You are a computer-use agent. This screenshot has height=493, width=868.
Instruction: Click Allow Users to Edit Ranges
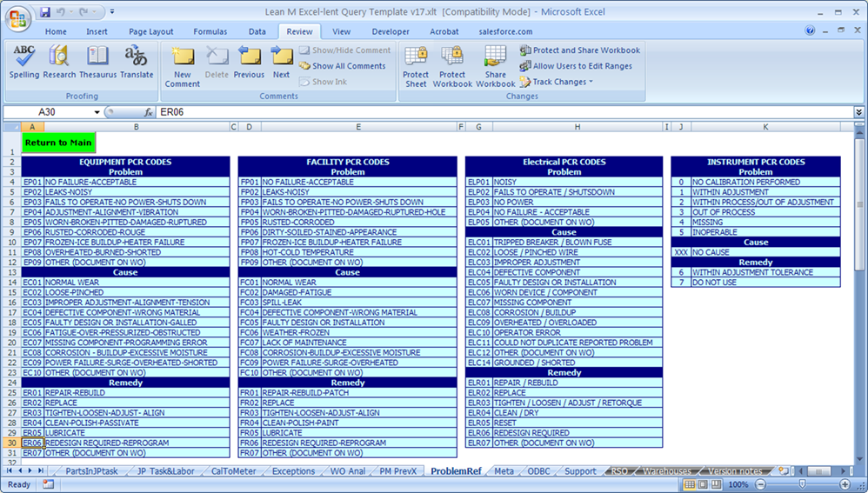point(576,66)
